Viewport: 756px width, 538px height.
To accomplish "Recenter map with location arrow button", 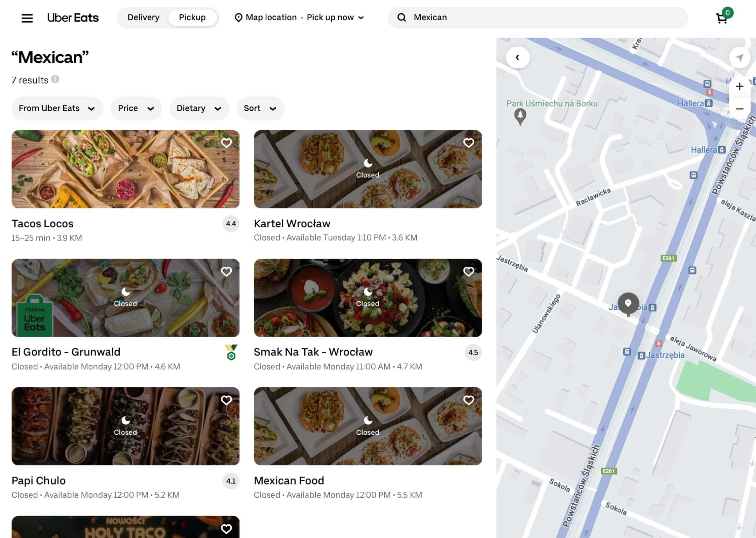I will tap(740, 57).
